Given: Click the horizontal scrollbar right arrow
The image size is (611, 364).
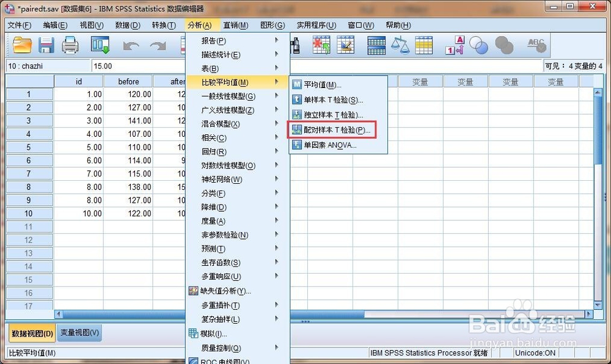Looking at the screenshot, I should click(589, 314).
